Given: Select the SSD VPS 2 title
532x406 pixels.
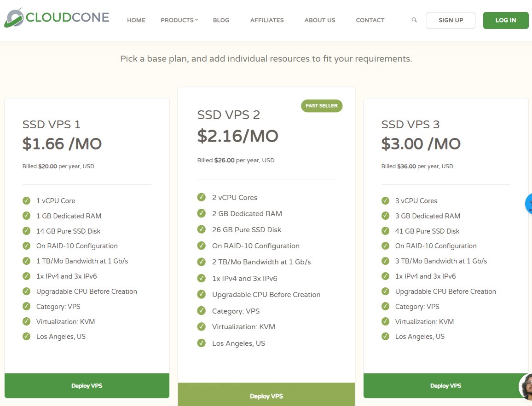Looking at the screenshot, I should pos(229,115).
